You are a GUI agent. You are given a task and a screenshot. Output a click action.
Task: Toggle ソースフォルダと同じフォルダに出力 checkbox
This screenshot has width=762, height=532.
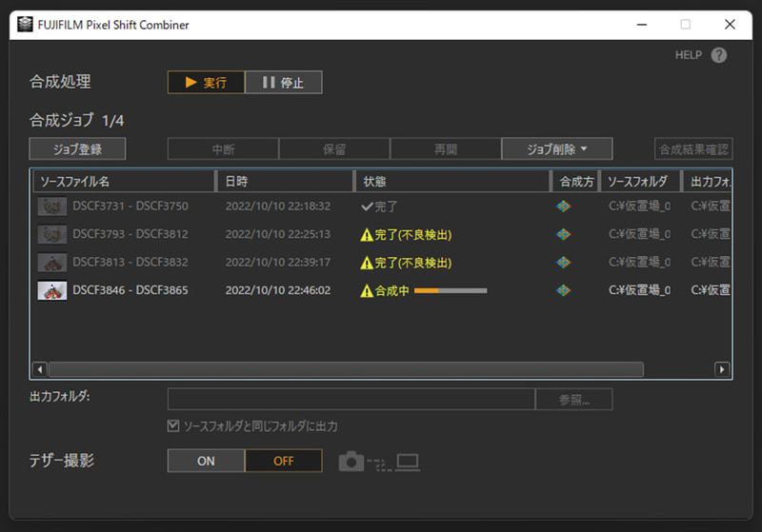coord(173,426)
